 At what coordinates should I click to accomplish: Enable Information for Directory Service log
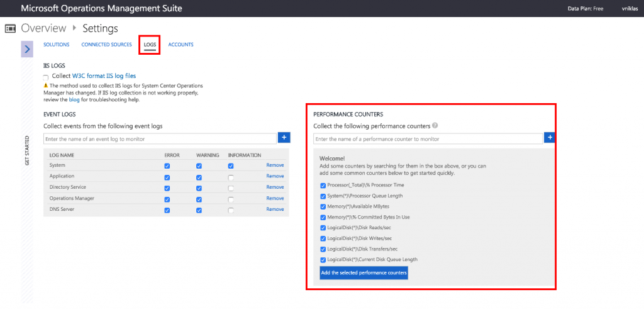tap(231, 188)
